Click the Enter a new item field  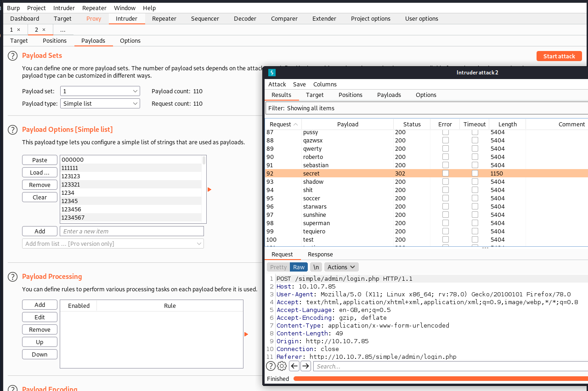(132, 231)
